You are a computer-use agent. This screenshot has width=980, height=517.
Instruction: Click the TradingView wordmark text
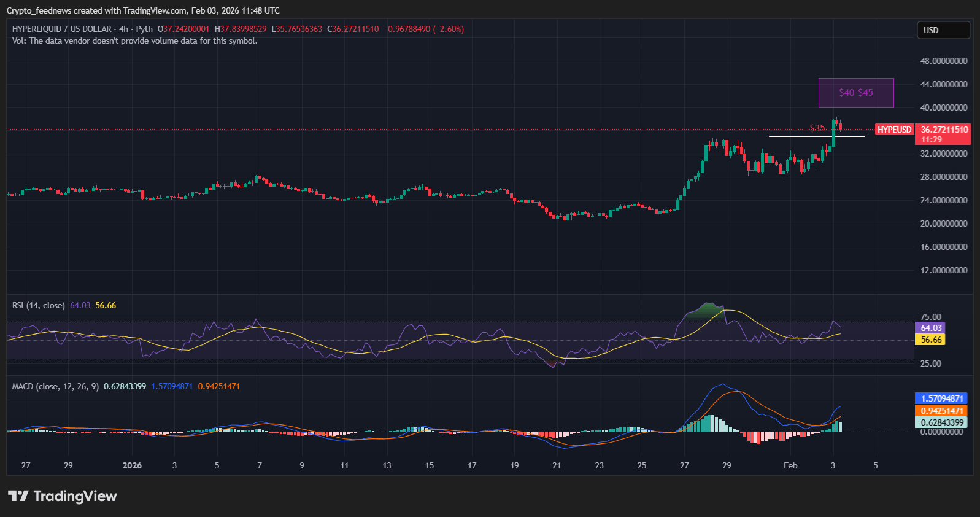pos(75,496)
